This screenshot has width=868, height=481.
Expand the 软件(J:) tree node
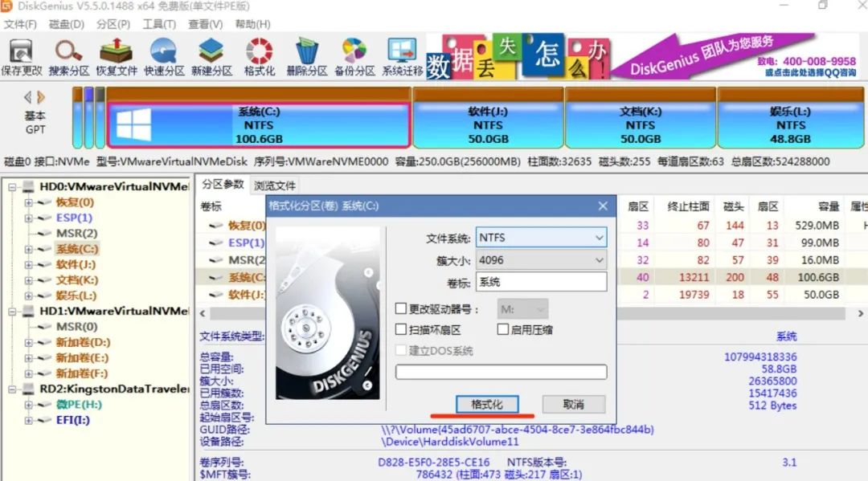coord(28,265)
